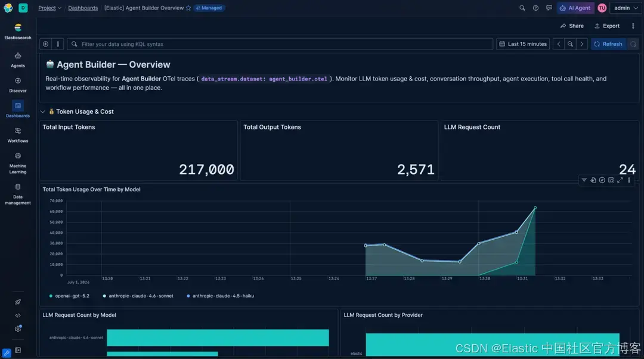Click the elastic provider request bar
The height and width of the screenshot is (359, 644).
[x=493, y=345]
